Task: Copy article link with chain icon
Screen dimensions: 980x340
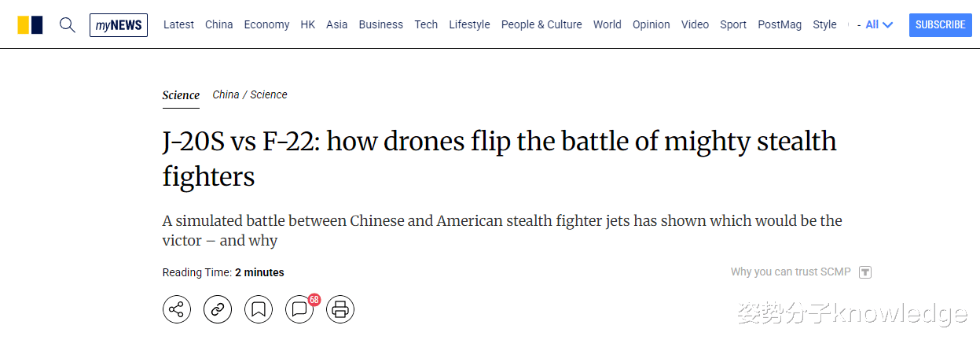Action: pos(218,309)
